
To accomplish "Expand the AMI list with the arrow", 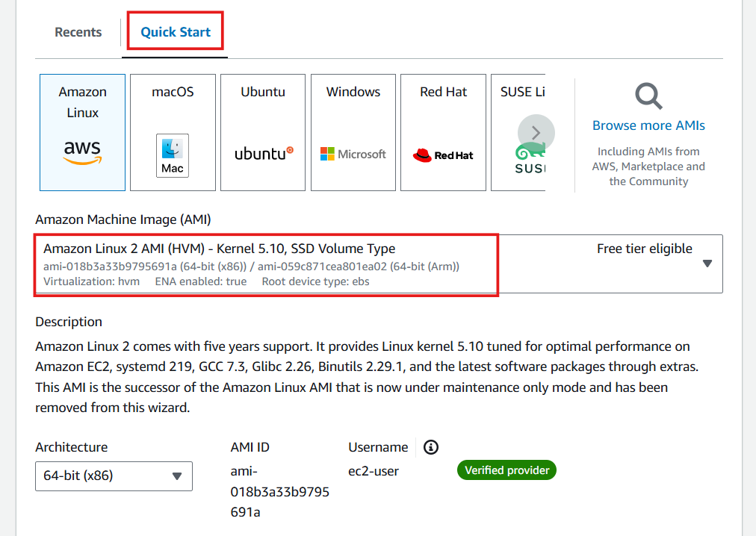I will [707, 264].
